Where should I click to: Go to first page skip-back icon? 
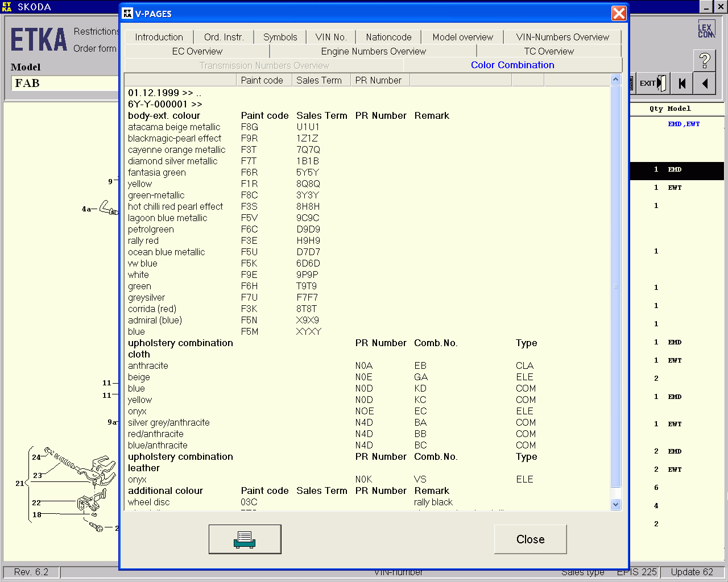682,84
